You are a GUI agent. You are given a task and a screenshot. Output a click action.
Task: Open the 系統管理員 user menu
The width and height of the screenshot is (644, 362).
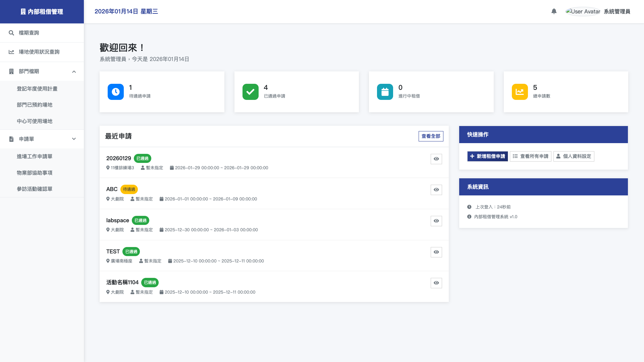click(617, 11)
